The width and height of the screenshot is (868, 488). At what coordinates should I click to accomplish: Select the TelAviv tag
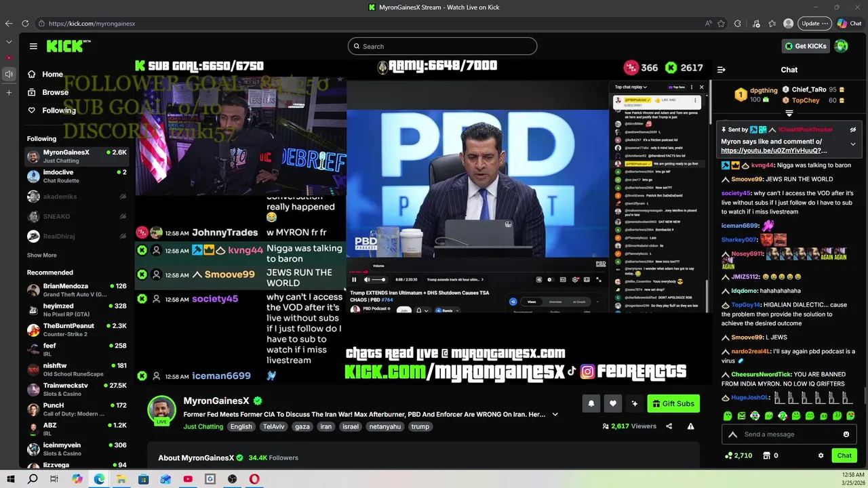[x=274, y=426]
